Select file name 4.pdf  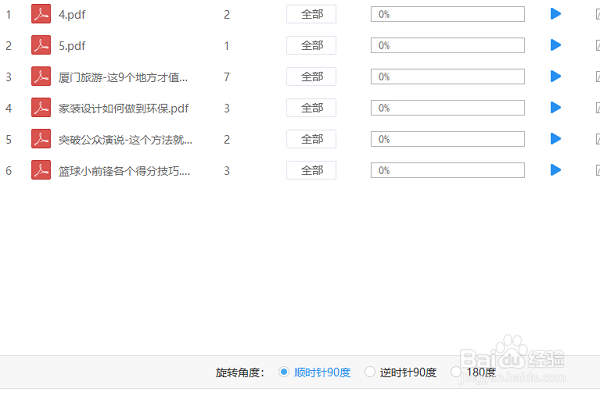pyautogui.click(x=72, y=15)
